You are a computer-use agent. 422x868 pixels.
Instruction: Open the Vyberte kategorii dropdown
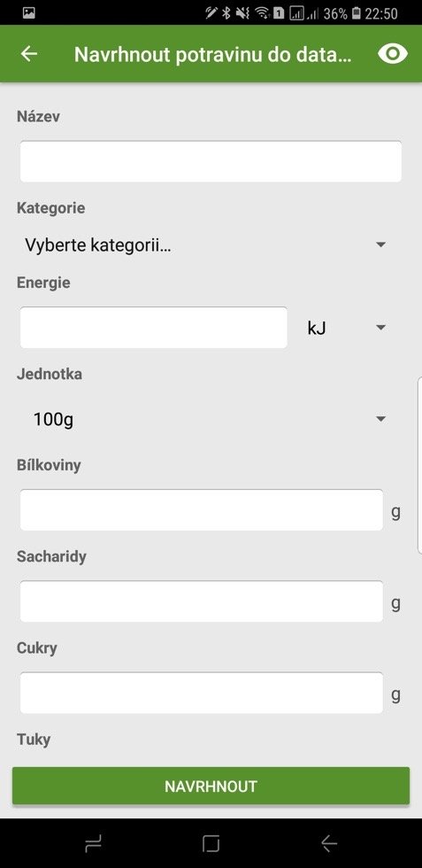204,245
